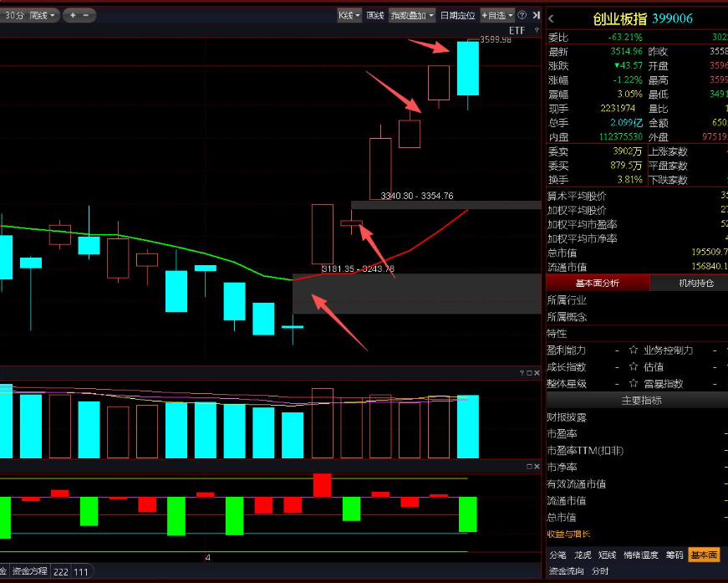
Task: Close the volume indicator sub-panel
Action: point(537,372)
